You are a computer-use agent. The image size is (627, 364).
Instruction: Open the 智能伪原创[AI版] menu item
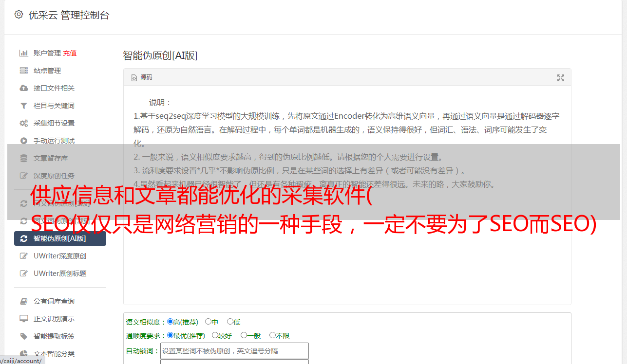60,238
